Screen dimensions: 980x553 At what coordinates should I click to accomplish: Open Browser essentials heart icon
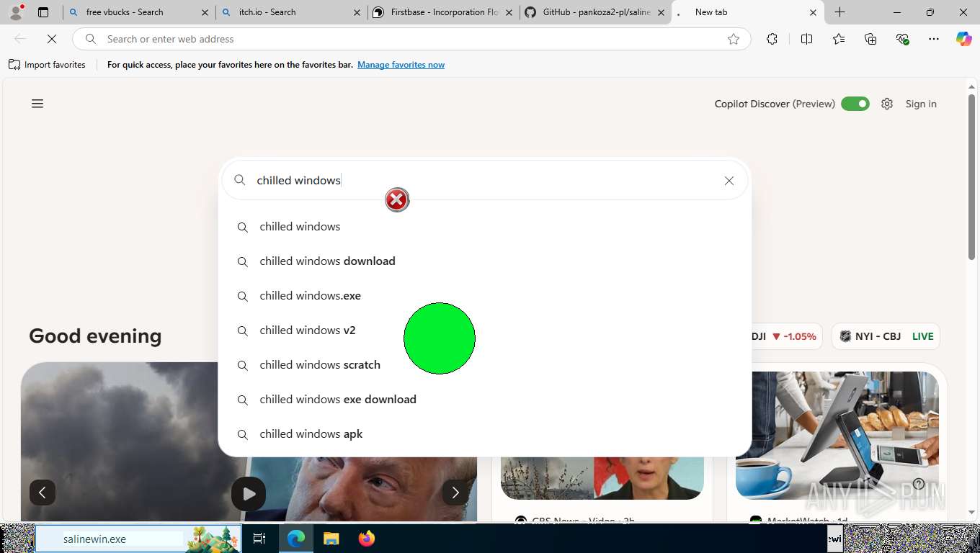click(902, 39)
